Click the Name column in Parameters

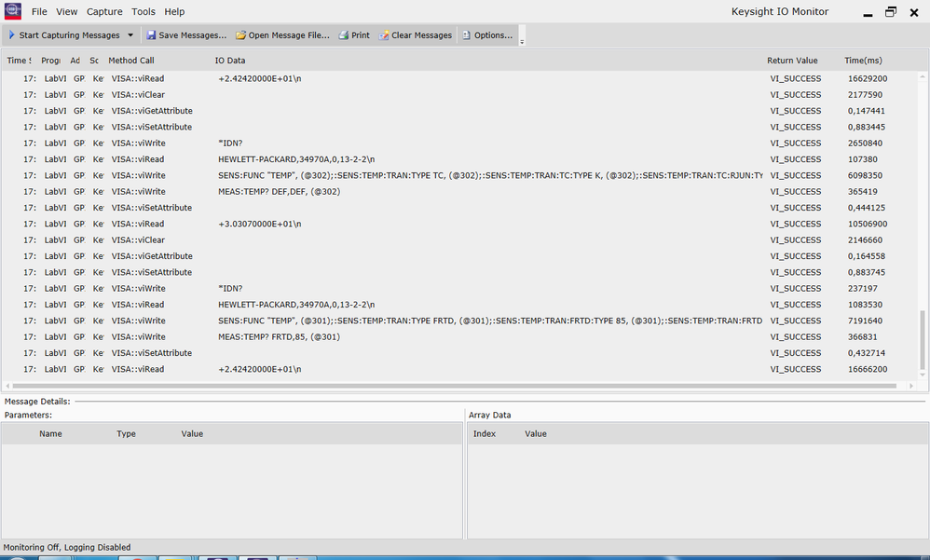point(51,433)
